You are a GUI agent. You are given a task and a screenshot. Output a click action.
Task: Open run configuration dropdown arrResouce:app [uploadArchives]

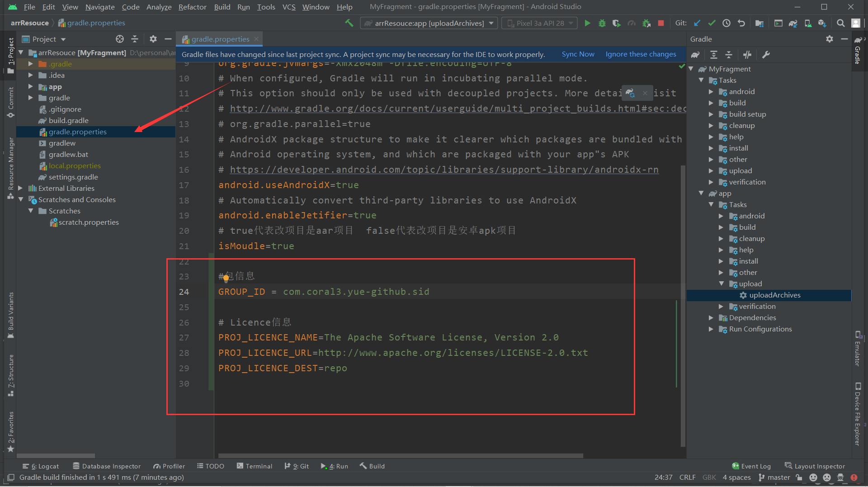(429, 23)
